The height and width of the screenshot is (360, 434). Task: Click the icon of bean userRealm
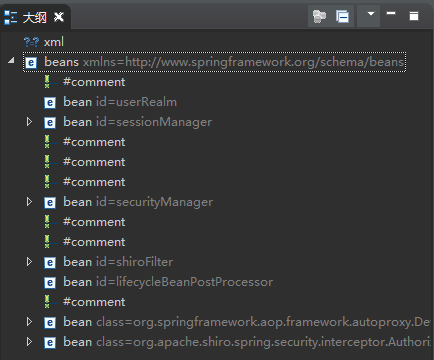coord(50,103)
